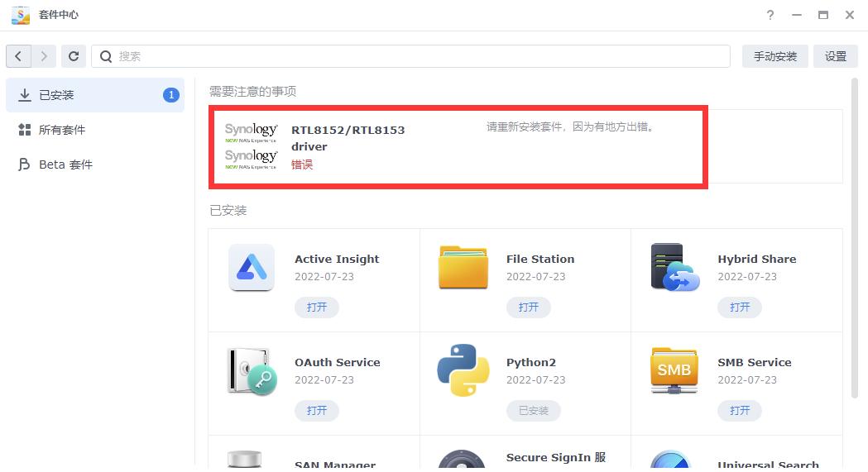Click the SAN Manager icon
This screenshot has width=868, height=472.
pos(245,460)
